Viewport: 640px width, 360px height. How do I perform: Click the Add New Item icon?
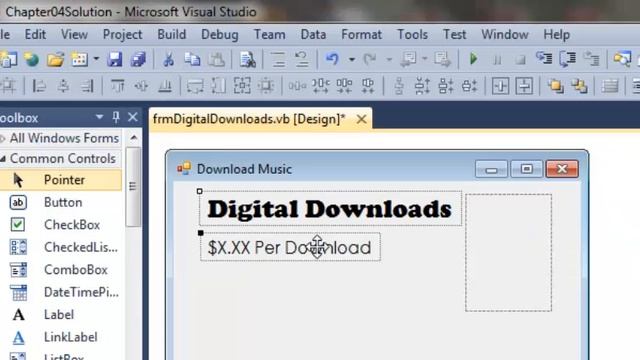click(x=80, y=60)
